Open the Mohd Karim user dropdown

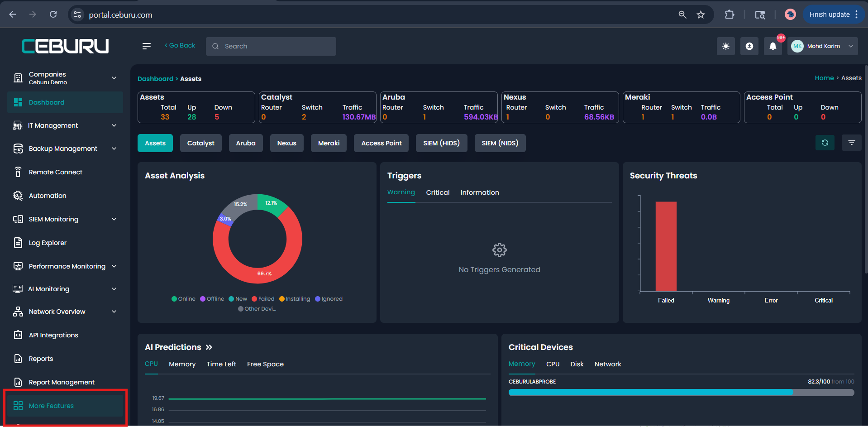click(x=823, y=46)
